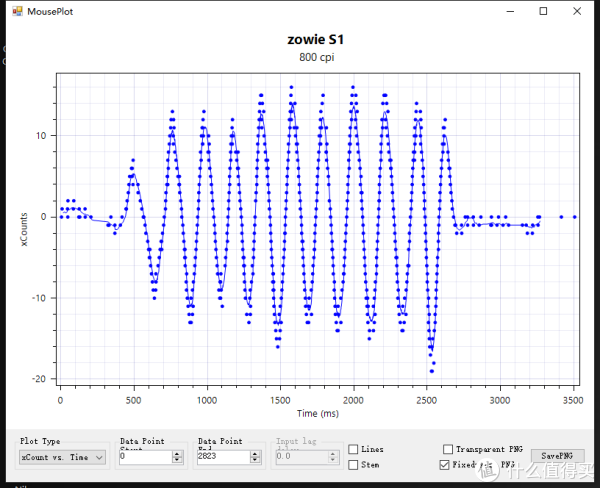Uncheck the Fixed-size PNG checkbox
The height and width of the screenshot is (488, 600).
(444, 465)
